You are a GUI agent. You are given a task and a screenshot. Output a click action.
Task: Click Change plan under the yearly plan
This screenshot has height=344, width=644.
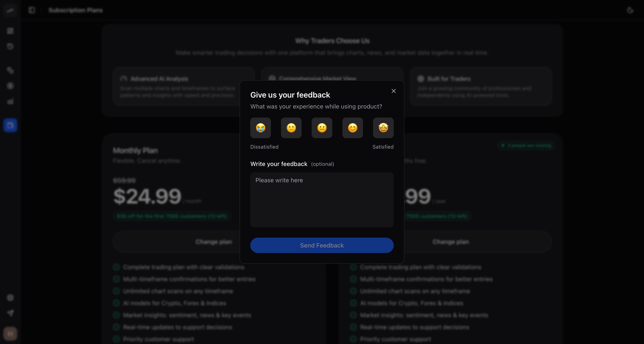click(451, 242)
